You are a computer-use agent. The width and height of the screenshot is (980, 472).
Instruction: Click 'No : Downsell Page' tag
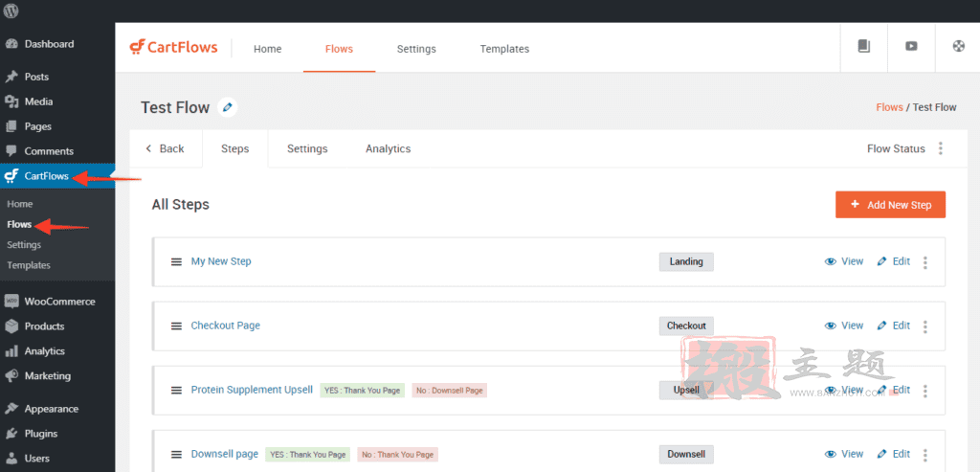(x=450, y=390)
